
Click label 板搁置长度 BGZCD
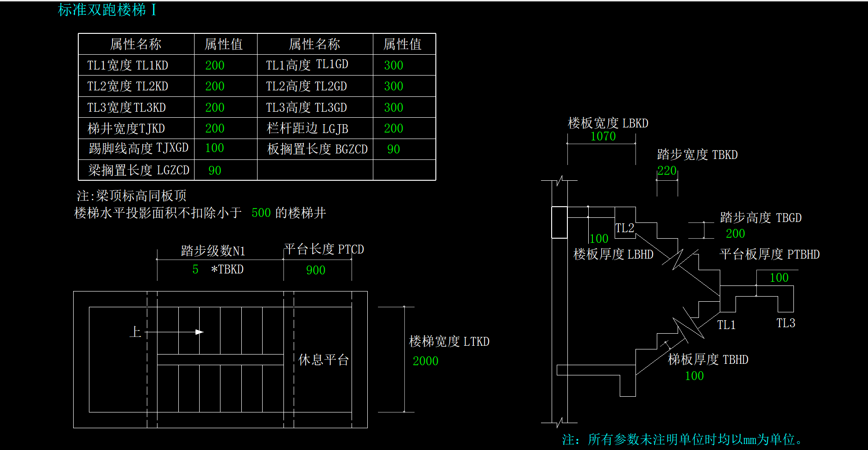point(318,149)
